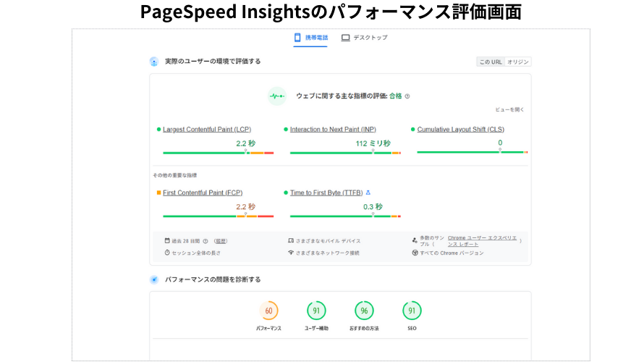Click ビューを開く to expand view
Viewport: 644px width, 362px height.
click(509, 110)
